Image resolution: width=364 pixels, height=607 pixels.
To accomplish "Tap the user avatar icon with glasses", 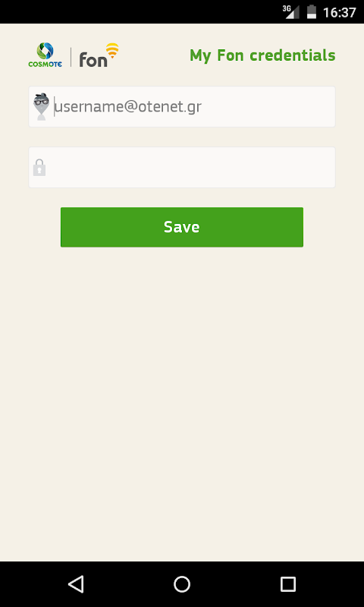I will click(x=41, y=106).
